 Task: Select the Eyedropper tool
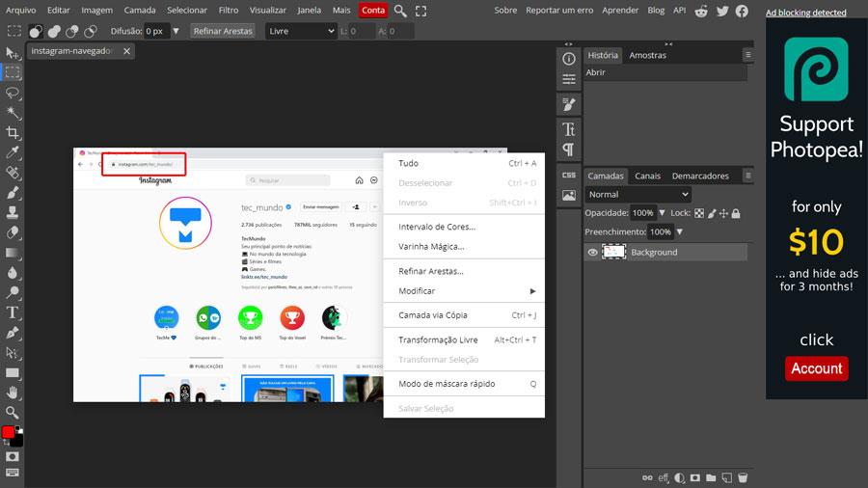pyautogui.click(x=12, y=152)
